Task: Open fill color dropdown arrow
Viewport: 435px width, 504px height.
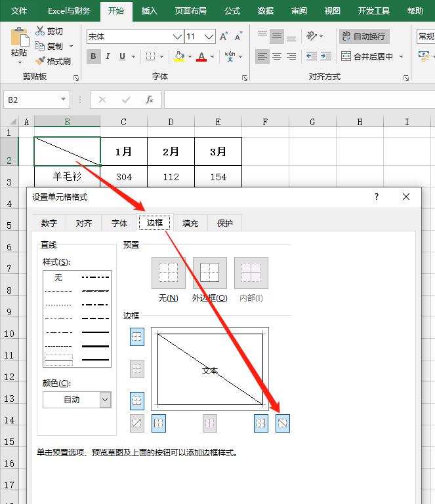Action: coord(190,56)
